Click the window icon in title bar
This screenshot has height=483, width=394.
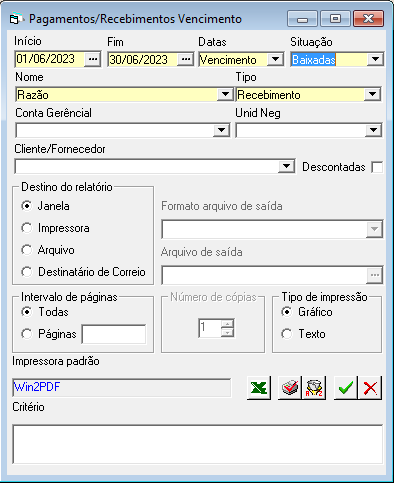pyautogui.click(x=15, y=19)
